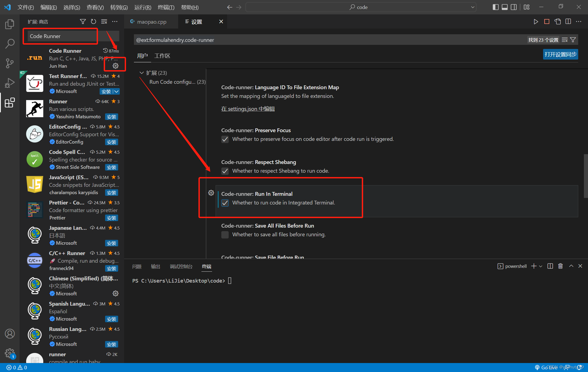The width and height of the screenshot is (588, 372).
Task: Clear extensions search results icon
Action: (x=104, y=21)
